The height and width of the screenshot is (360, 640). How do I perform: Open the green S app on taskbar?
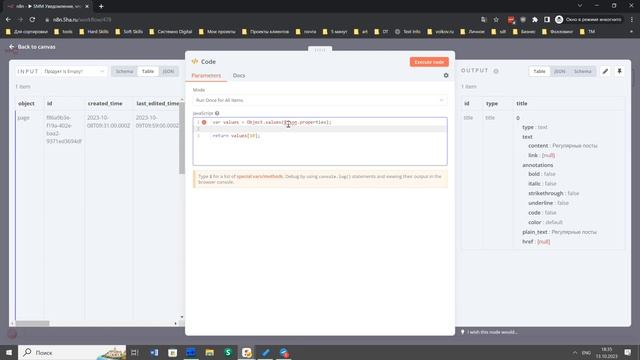click(228, 352)
